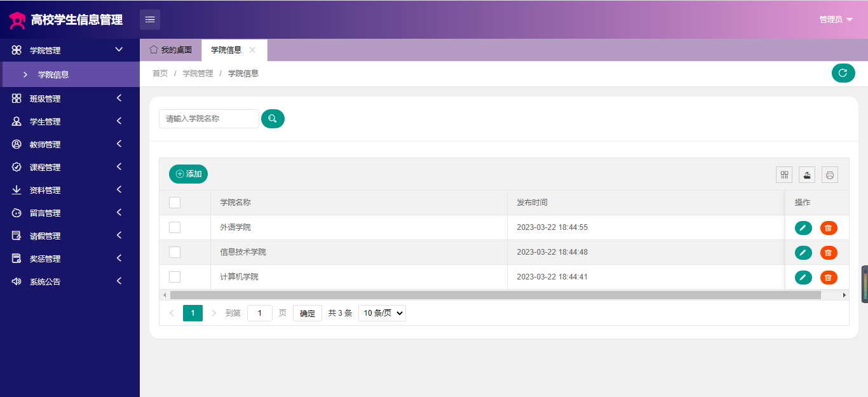868x397 pixels.
Task: Delete the 计算机学院 row
Action: coord(829,278)
